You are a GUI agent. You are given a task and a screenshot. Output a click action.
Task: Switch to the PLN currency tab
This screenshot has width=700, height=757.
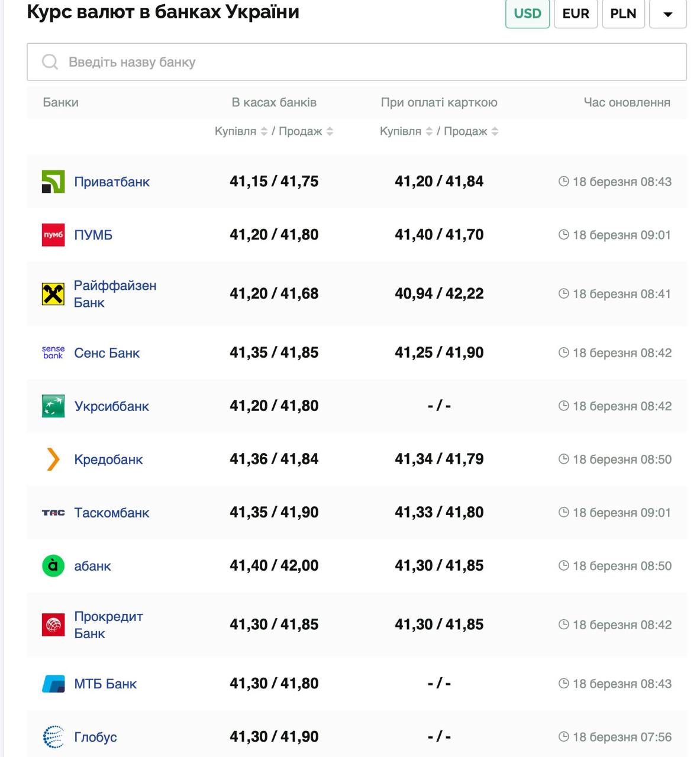622,14
